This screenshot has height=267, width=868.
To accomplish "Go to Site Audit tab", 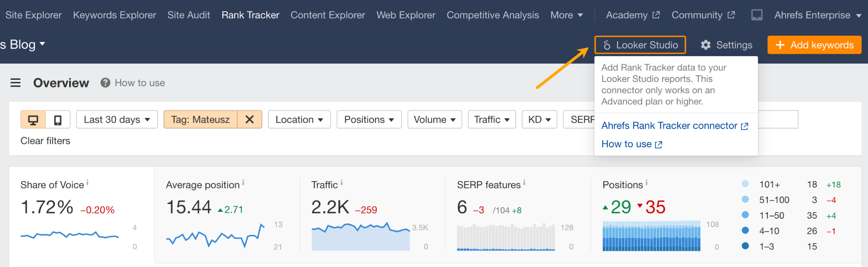I will coord(189,15).
